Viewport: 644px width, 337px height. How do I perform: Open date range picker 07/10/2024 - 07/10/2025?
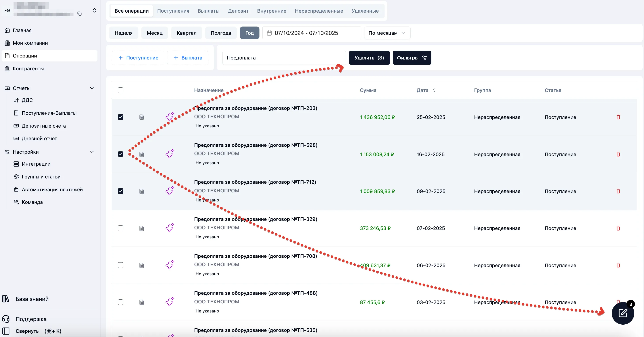click(x=311, y=33)
